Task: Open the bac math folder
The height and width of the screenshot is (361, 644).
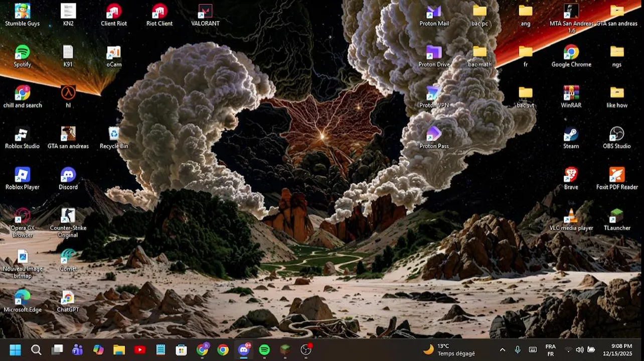Action: [479, 56]
